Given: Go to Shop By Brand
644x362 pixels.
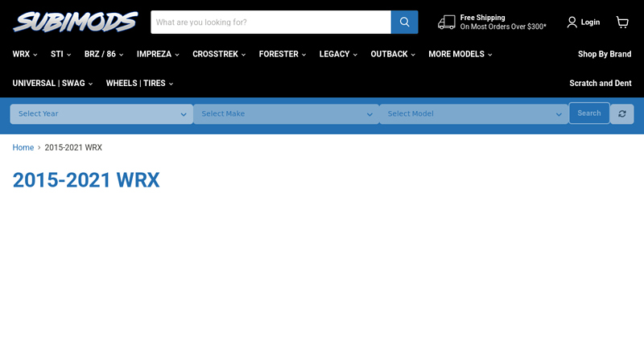Looking at the screenshot, I should pyautogui.click(x=605, y=54).
